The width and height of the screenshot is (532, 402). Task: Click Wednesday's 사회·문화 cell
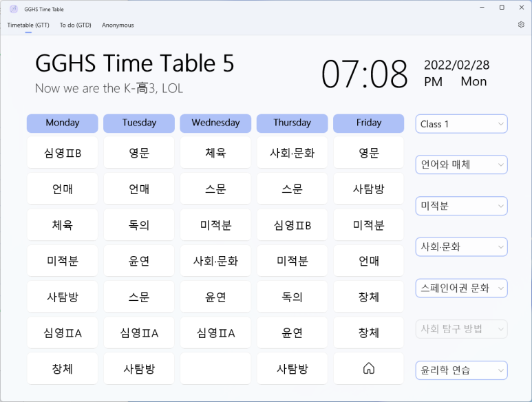click(215, 260)
